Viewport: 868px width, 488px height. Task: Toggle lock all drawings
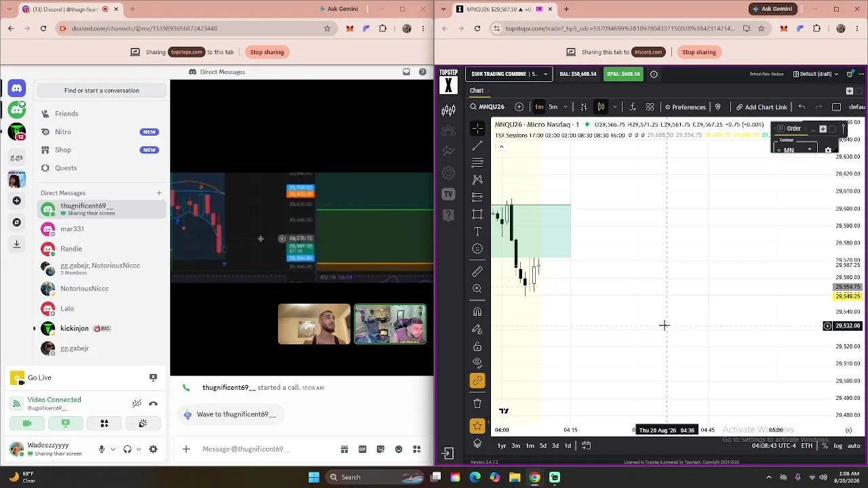pyautogui.click(x=477, y=346)
